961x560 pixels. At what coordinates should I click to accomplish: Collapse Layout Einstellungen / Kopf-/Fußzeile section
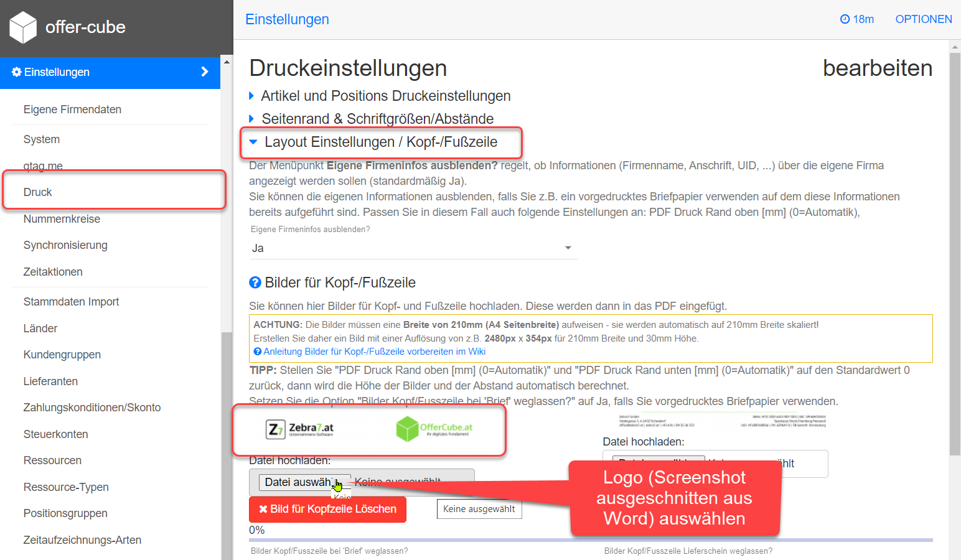pos(373,142)
